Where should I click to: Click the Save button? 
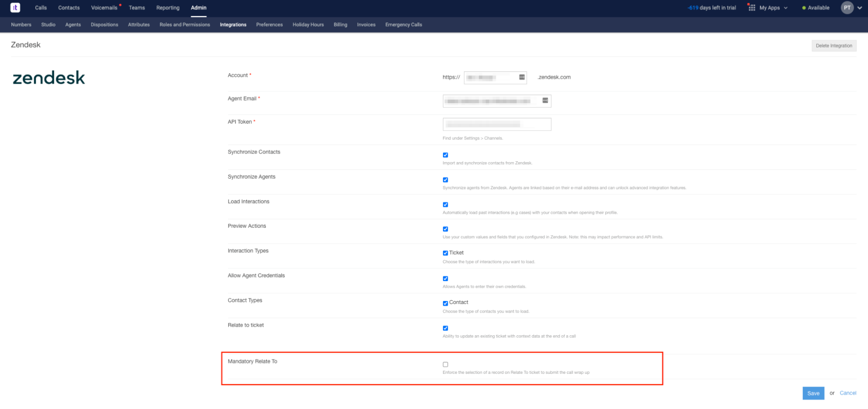point(813,393)
